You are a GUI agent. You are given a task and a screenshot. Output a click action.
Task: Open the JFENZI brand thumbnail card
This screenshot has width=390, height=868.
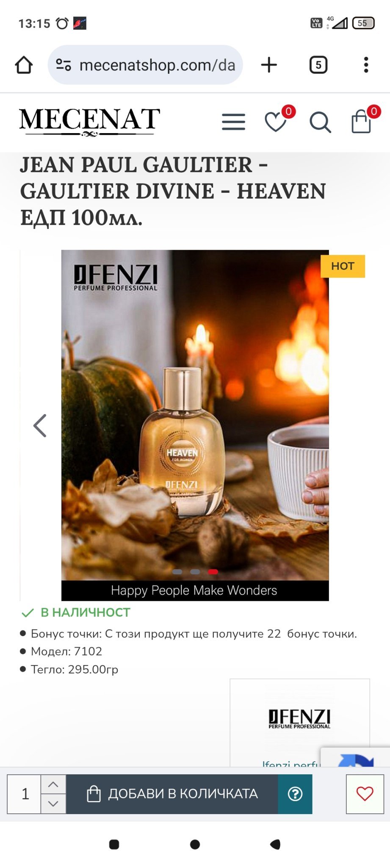(300, 723)
